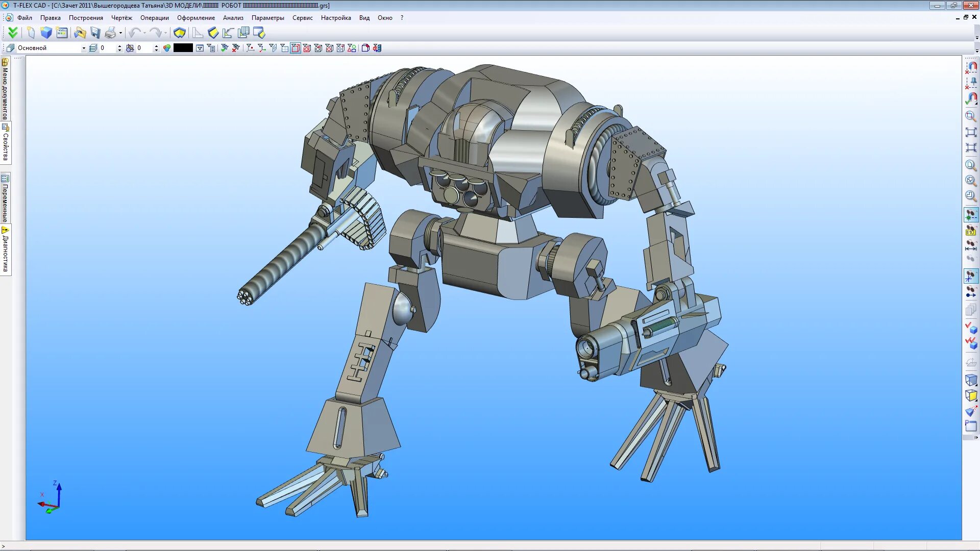Expand the redo history dropdown arrow
The image size is (980, 551).
165,33
